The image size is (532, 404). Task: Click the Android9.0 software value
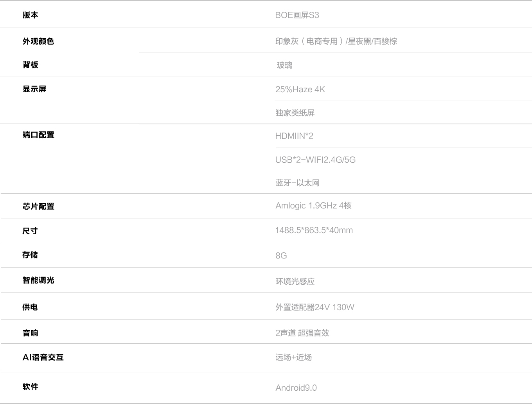(x=296, y=388)
